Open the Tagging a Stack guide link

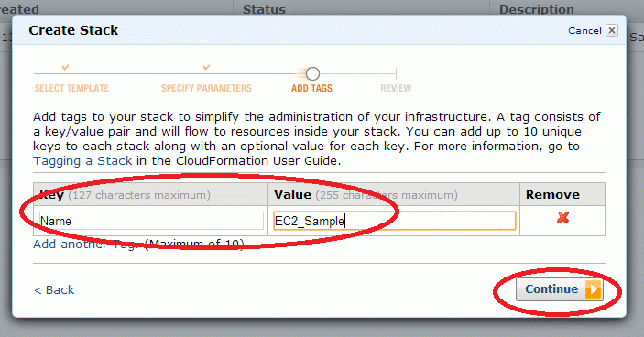tap(82, 161)
